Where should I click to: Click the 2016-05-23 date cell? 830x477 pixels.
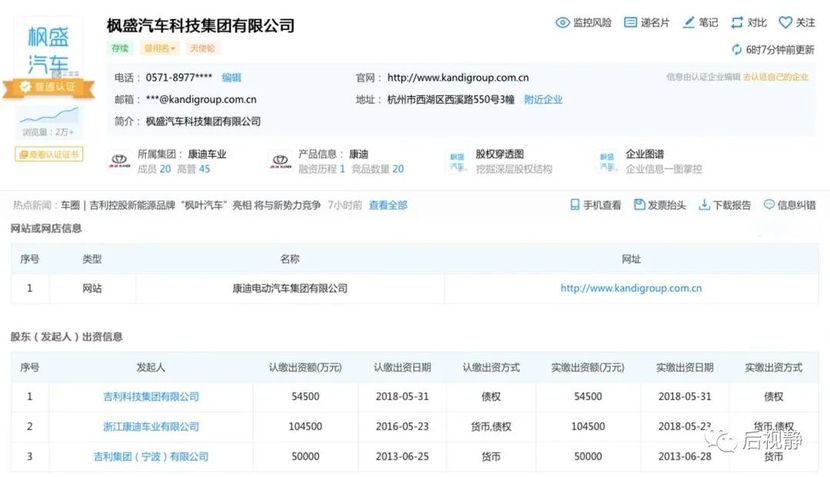(402, 426)
